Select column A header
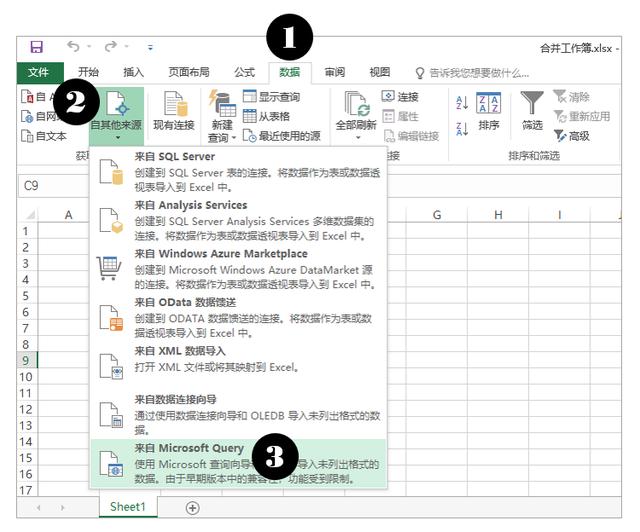 tap(68, 215)
